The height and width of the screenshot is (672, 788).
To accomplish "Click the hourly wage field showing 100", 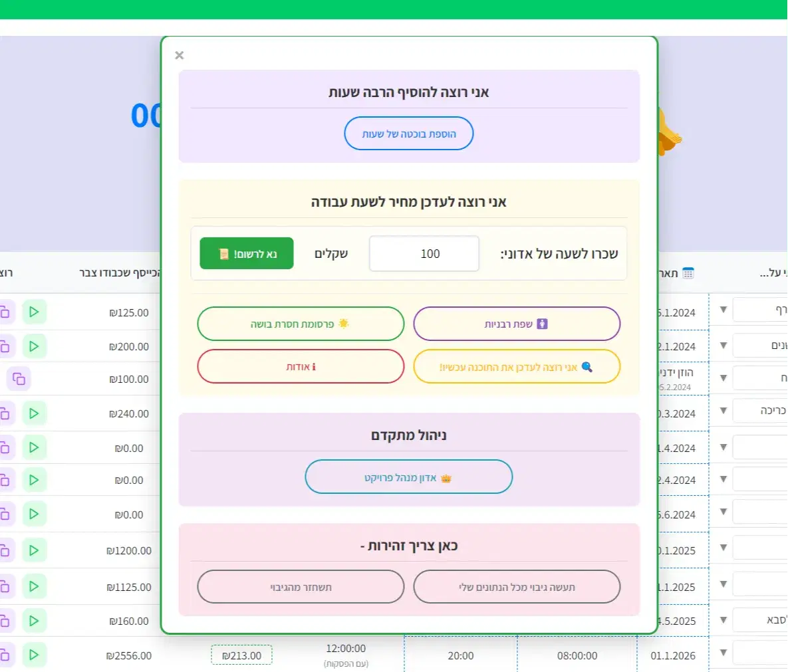I will click(424, 254).
